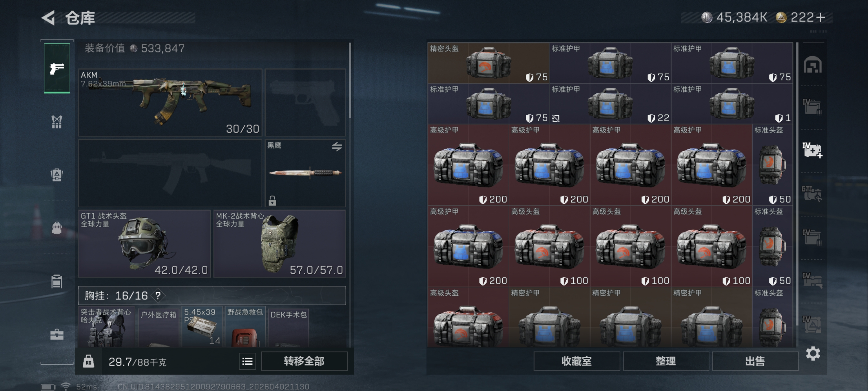The height and width of the screenshot is (391, 868).
Task: Click the 转移全部 button
Action: 304,361
